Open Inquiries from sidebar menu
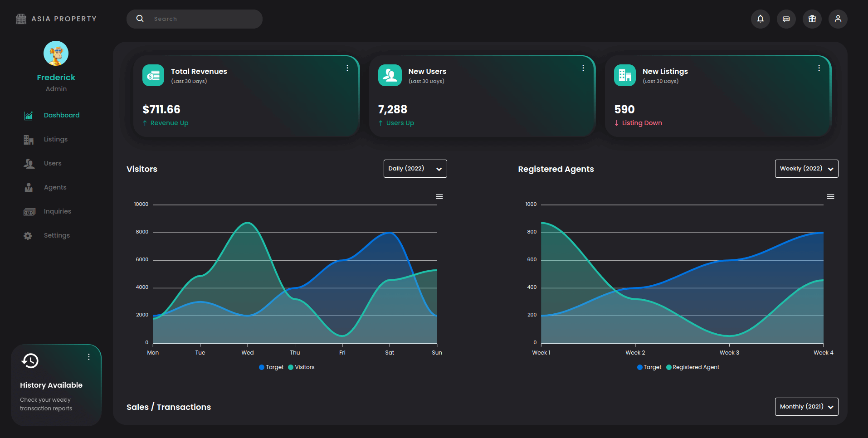 (57, 211)
